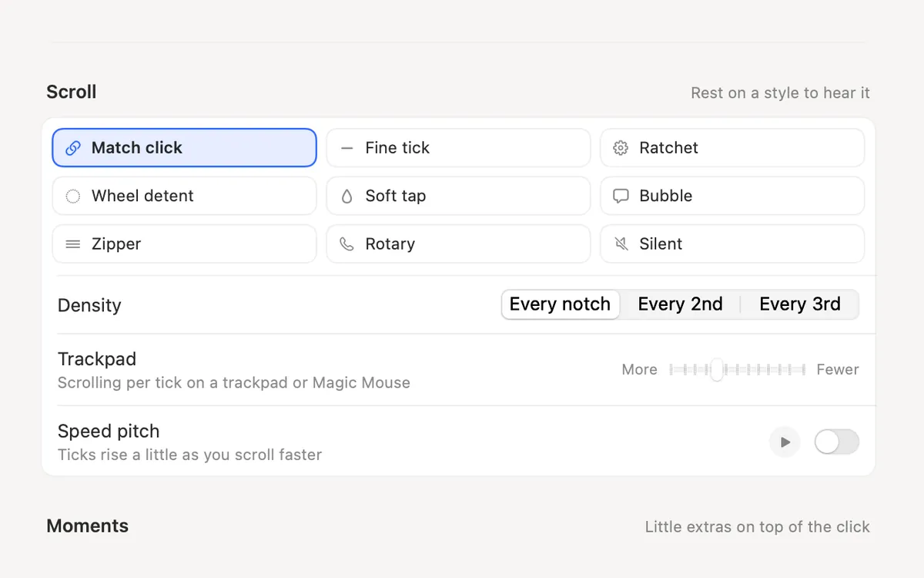Image resolution: width=924 pixels, height=578 pixels.
Task: Click the Moments section heading
Action: 88,526
